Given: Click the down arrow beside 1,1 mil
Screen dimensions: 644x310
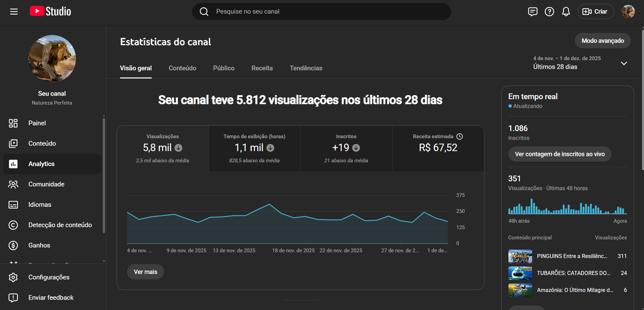Looking at the screenshot, I should coord(270,148).
